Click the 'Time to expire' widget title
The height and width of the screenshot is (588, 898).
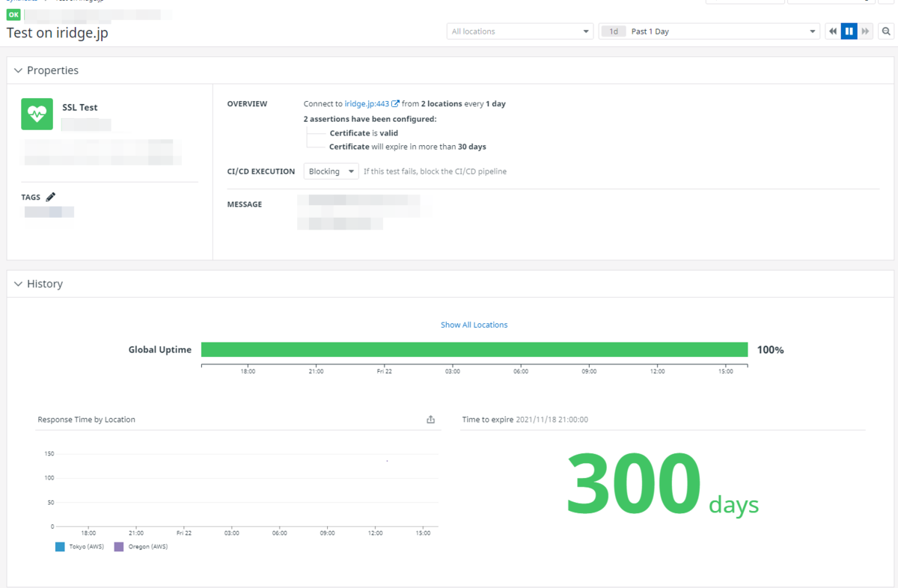tap(488, 420)
